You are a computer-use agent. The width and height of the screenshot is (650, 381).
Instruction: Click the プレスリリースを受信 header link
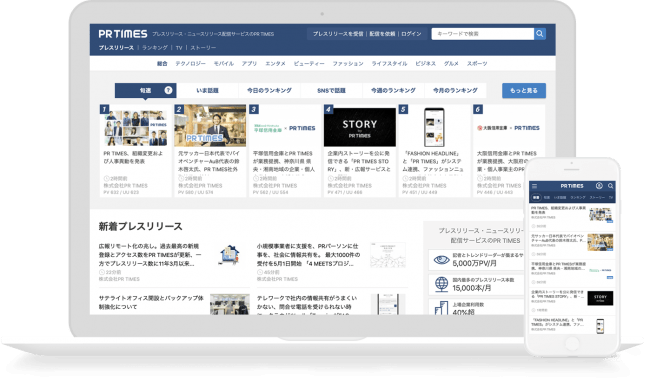[x=338, y=34]
